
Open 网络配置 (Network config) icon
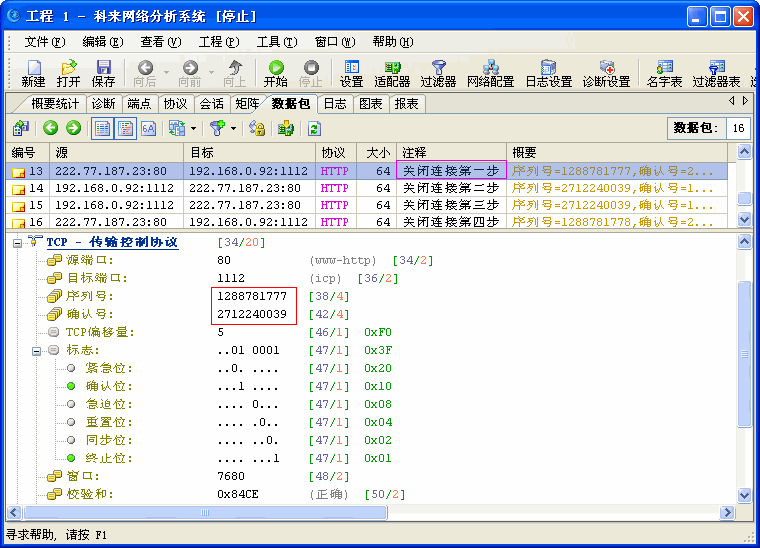tap(491, 73)
